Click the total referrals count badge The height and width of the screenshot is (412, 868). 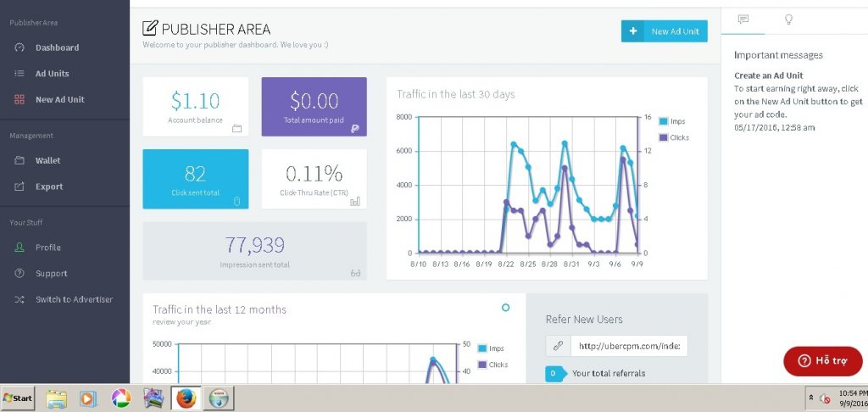555,374
